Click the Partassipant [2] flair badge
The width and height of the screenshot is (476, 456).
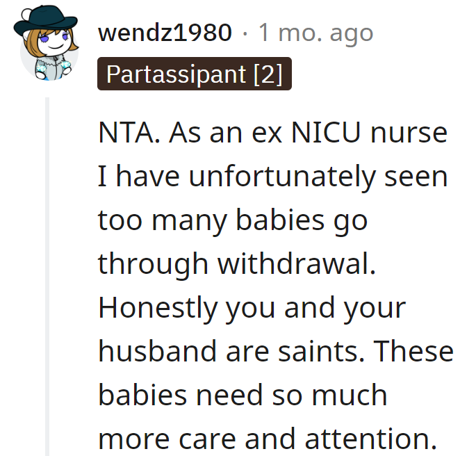[x=195, y=74]
